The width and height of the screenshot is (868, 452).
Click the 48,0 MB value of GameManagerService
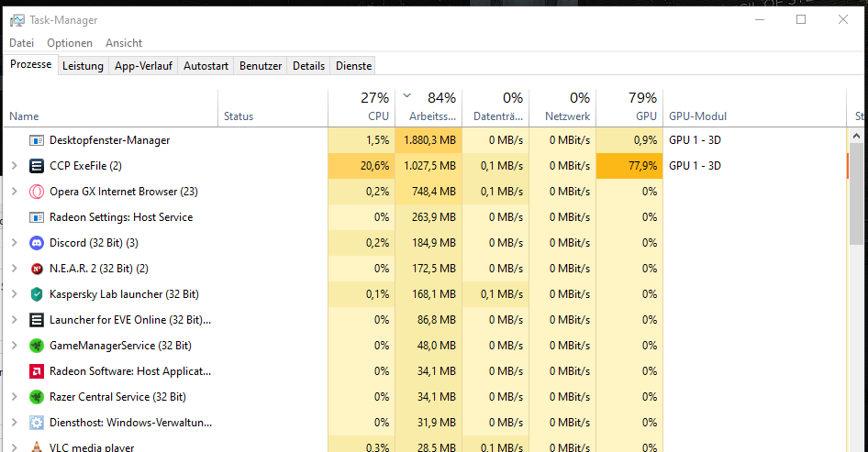pos(437,346)
